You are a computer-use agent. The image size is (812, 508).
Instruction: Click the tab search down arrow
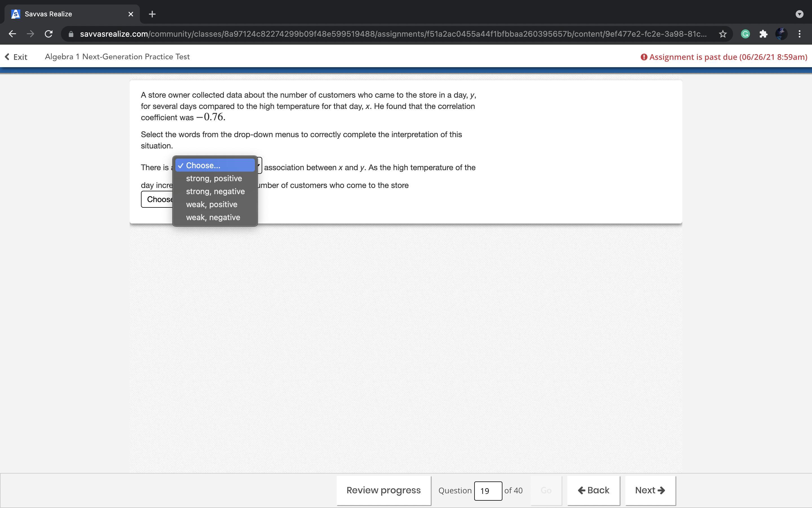coord(799,14)
